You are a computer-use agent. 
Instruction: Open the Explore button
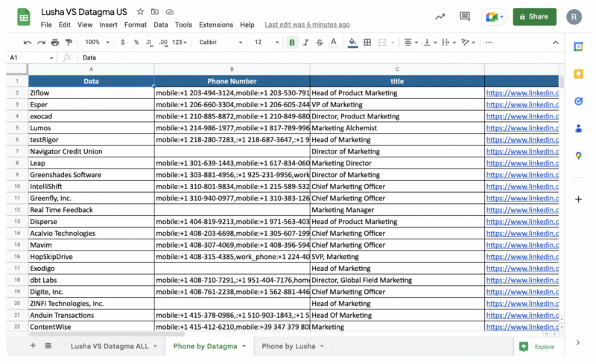click(x=537, y=347)
